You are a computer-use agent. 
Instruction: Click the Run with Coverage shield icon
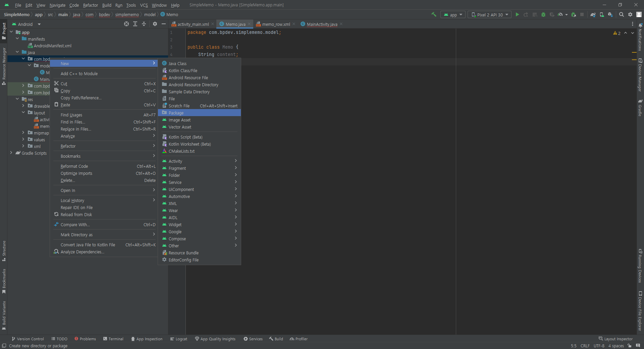coord(552,14)
